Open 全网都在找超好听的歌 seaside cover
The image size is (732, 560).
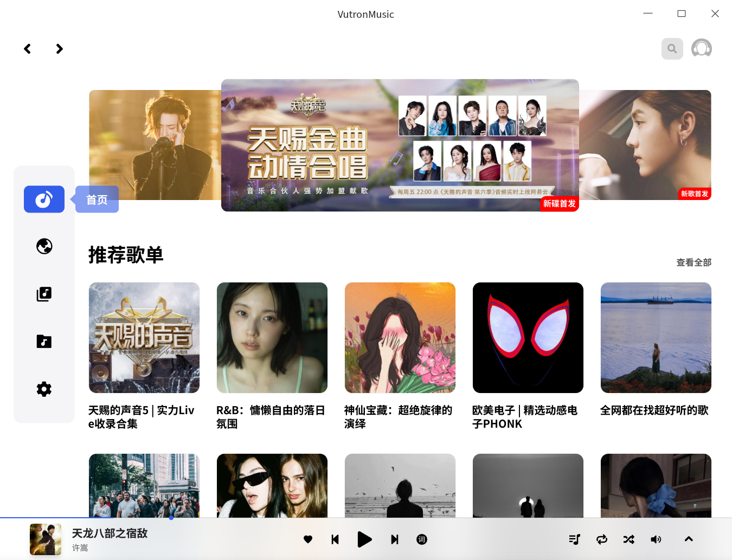656,338
